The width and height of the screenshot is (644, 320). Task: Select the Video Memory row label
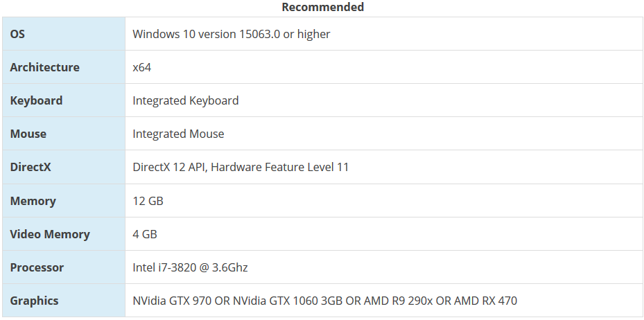click(49, 234)
